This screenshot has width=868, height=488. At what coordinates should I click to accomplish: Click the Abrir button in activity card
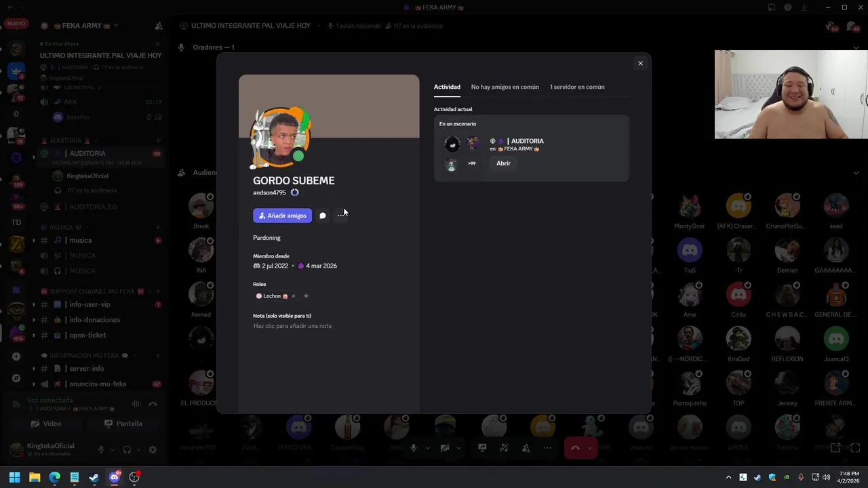coord(503,163)
